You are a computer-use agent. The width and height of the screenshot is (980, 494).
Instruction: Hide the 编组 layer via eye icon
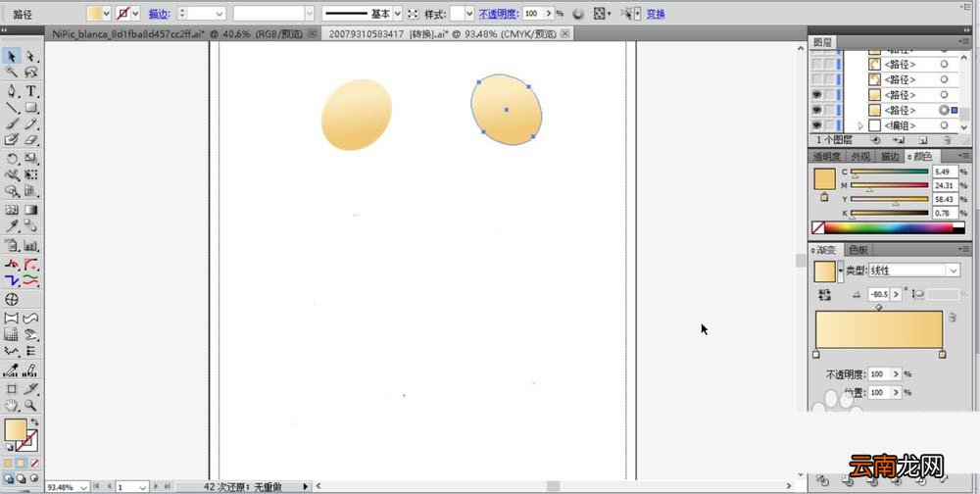click(817, 125)
